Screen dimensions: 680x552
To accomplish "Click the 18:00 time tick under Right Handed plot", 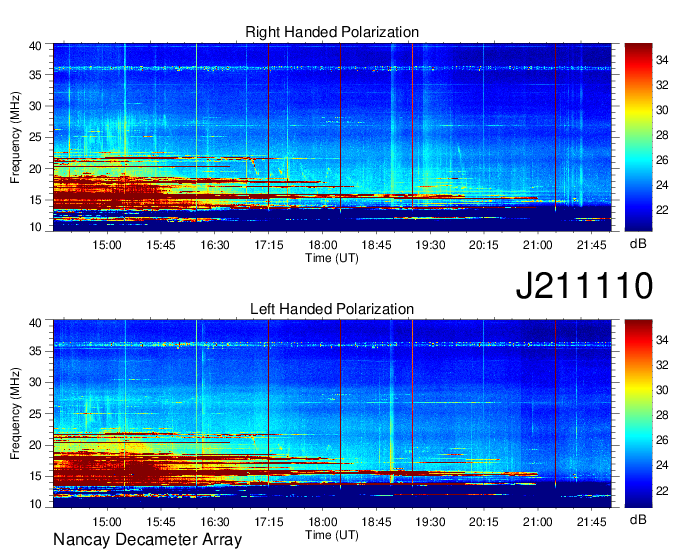I will pyautogui.click(x=323, y=245).
